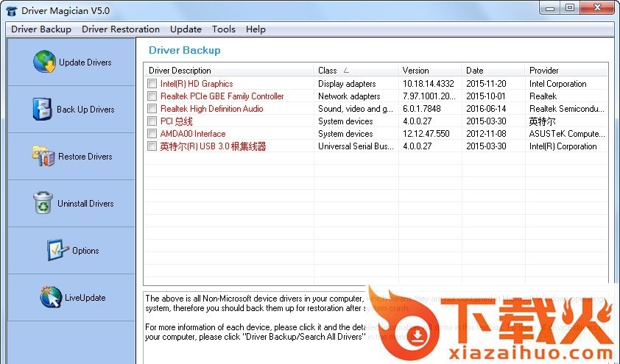The width and height of the screenshot is (620, 364).
Task: Open the Driver Backup menu
Action: pos(41,29)
